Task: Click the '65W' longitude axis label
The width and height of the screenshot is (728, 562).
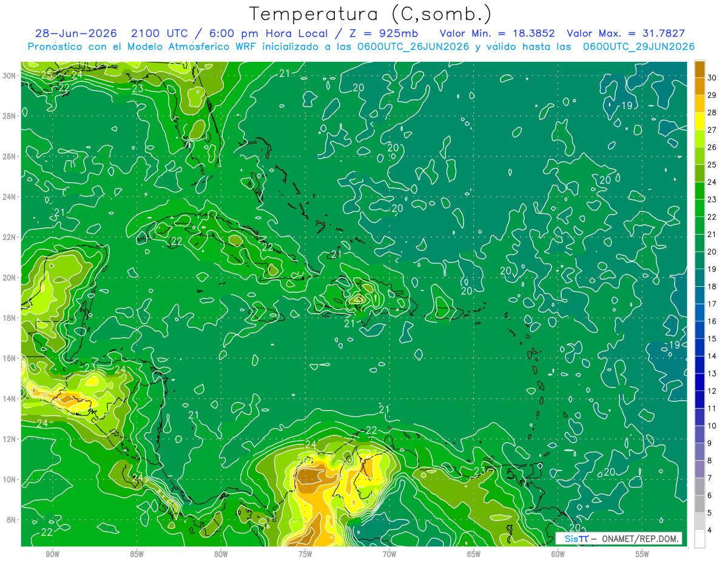Action: [474, 554]
